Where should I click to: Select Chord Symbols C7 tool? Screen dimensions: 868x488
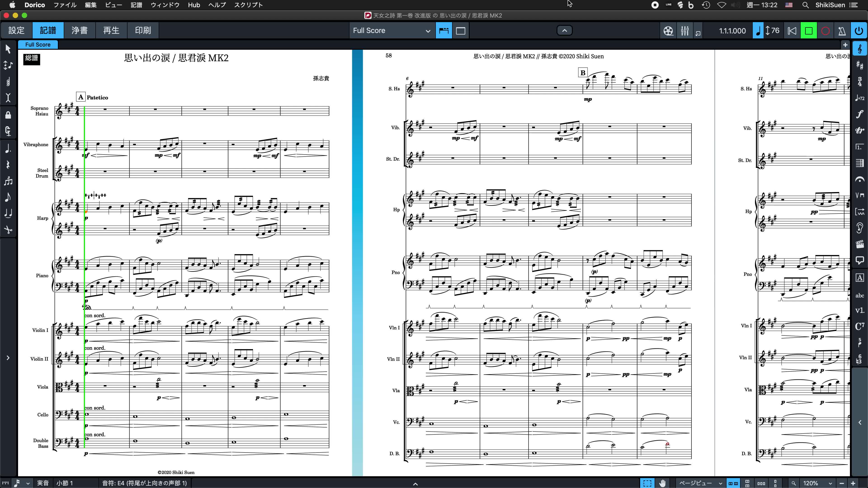[x=860, y=326]
